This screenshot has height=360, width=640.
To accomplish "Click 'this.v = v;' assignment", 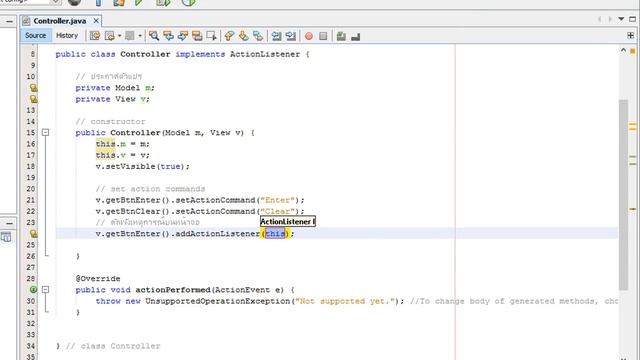I will [122, 155].
